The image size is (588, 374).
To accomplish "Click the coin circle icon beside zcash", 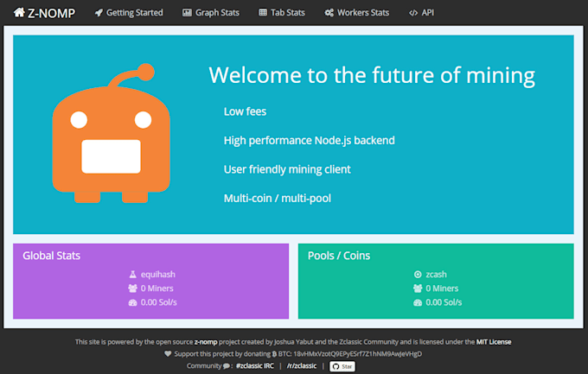I will click(x=418, y=275).
